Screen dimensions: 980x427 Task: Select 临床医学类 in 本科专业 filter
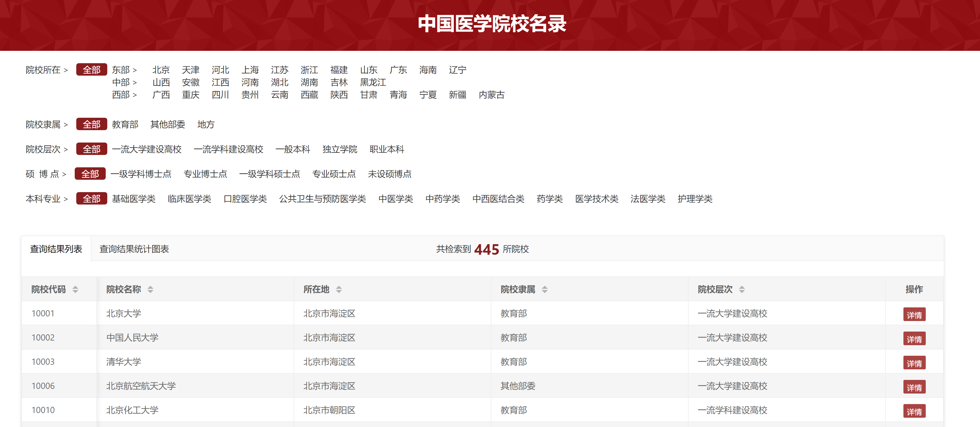(x=189, y=199)
